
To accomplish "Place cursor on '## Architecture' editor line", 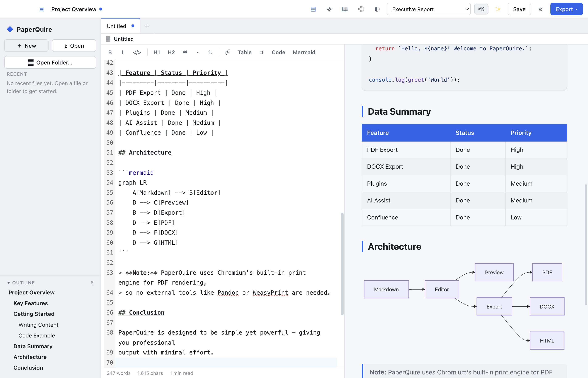I will [145, 152].
